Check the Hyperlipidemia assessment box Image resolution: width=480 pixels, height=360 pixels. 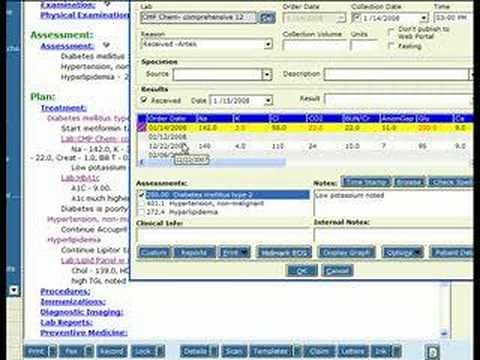click(x=141, y=212)
